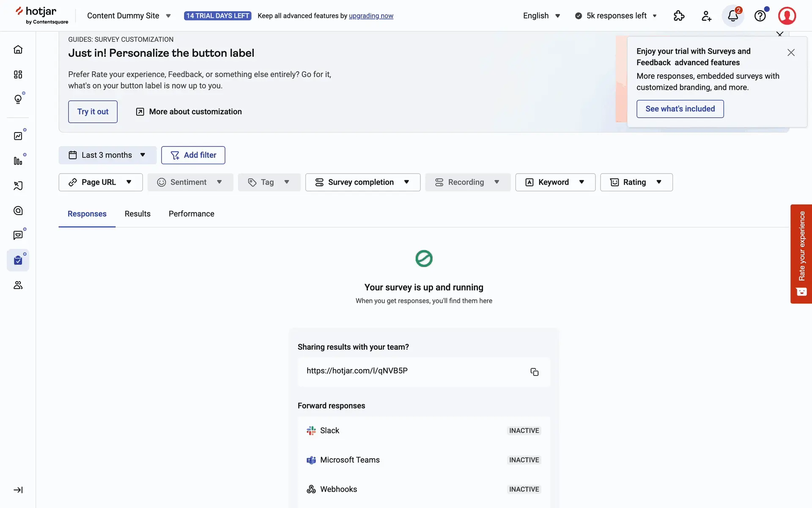Open the Content Dummy Site selector
The image size is (812, 508).
[129, 16]
